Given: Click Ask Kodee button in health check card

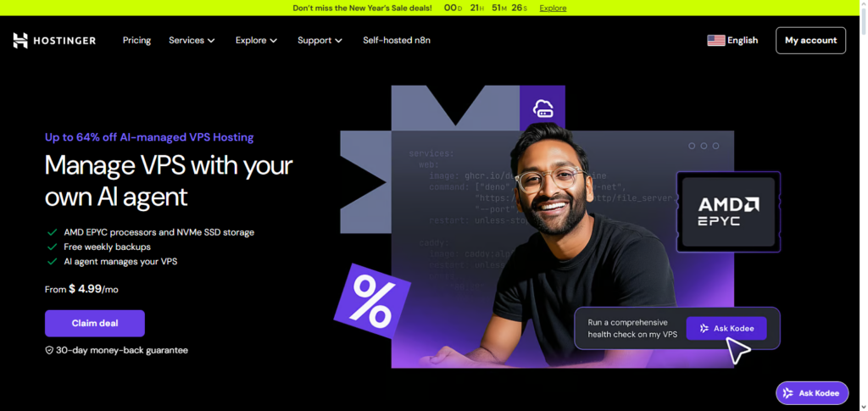Looking at the screenshot, I should tap(726, 328).
